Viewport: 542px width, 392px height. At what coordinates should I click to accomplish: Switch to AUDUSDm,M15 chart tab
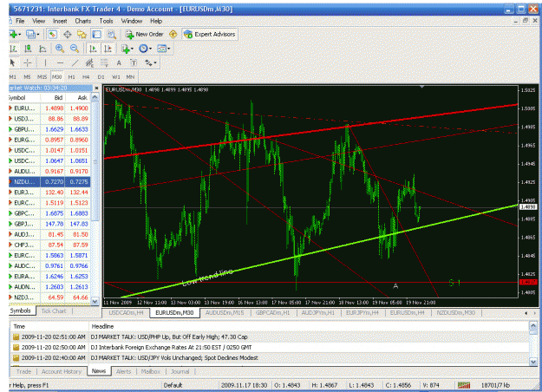(x=225, y=313)
